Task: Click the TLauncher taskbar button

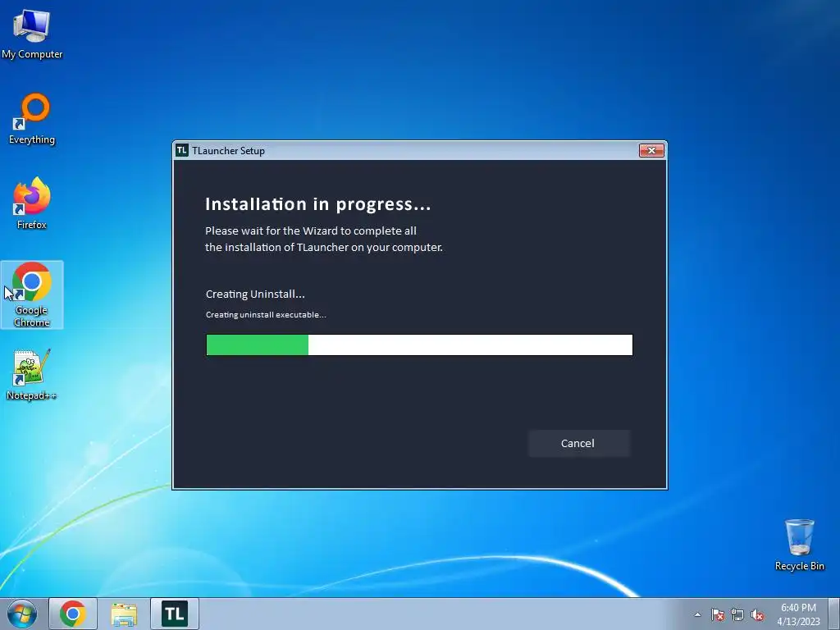Action: click(x=175, y=614)
